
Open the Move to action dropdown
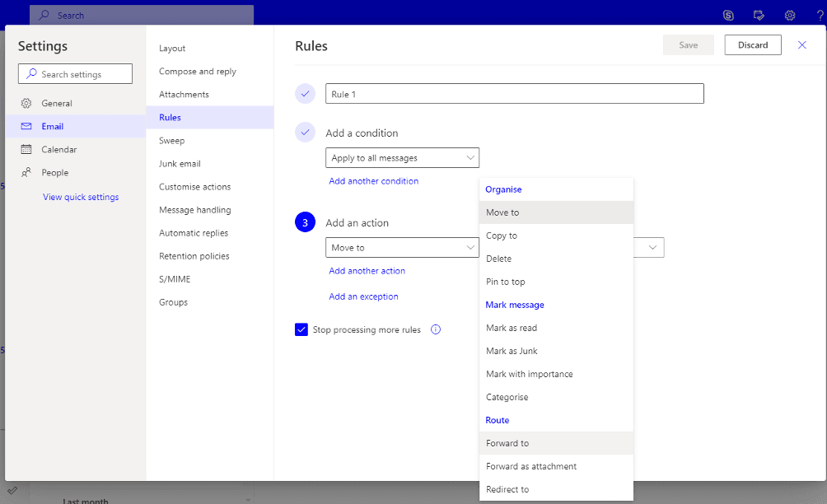[x=402, y=247]
